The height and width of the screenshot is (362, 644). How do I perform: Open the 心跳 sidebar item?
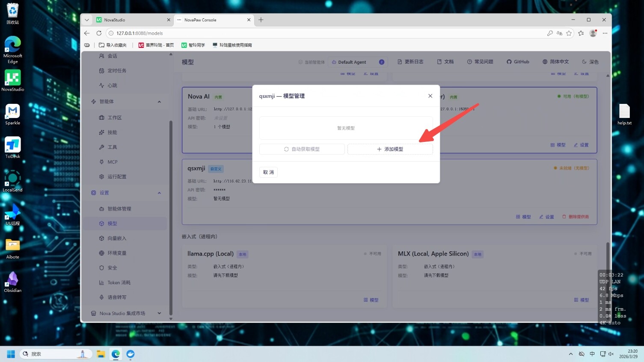click(x=112, y=85)
